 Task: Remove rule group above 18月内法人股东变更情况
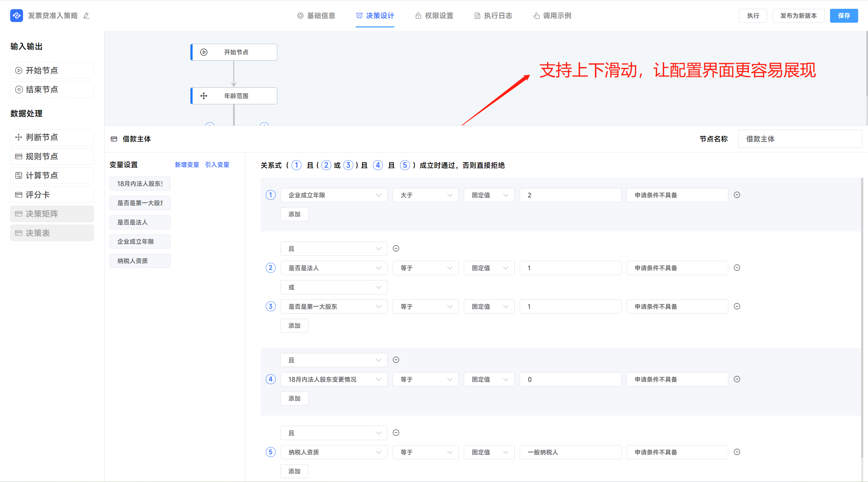pyautogui.click(x=396, y=360)
